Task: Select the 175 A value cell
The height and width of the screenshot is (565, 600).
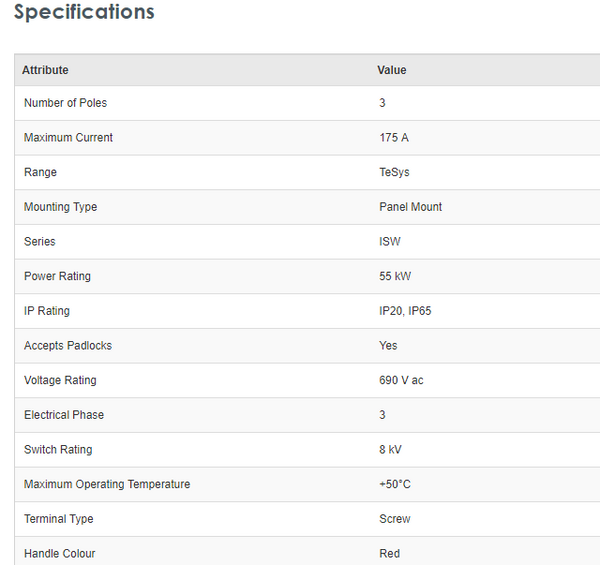Action: pyautogui.click(x=394, y=138)
